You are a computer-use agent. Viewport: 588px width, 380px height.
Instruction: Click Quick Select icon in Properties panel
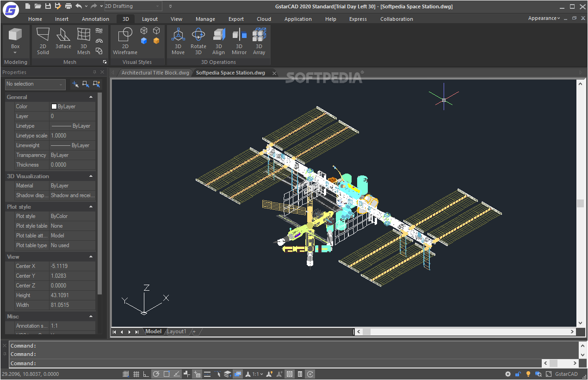(96, 84)
